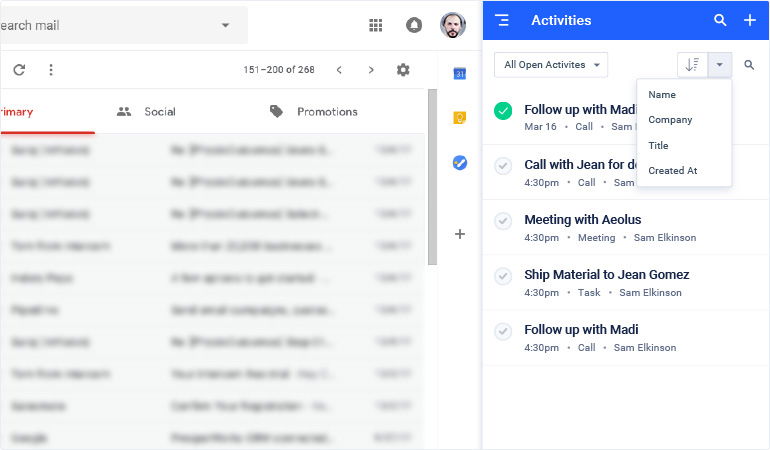Mark Call with Jean activity complete

click(x=503, y=166)
